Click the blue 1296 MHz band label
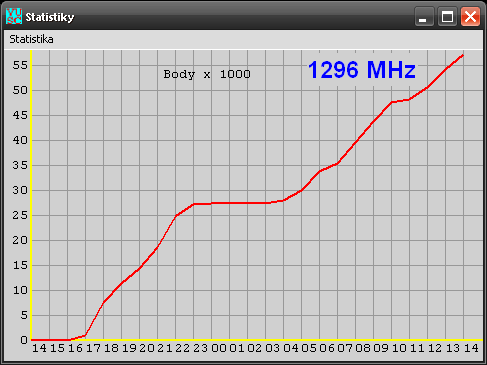Viewport: 487px width, 365px height. pos(362,70)
